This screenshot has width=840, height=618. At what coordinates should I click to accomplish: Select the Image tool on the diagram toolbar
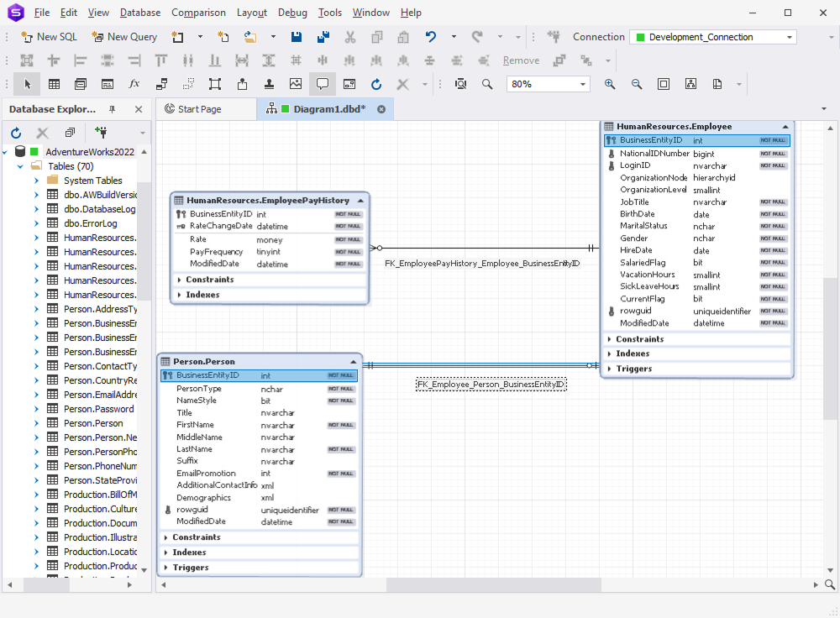pos(296,84)
